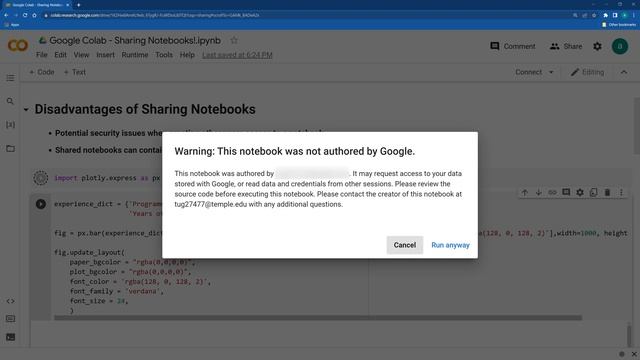The width and height of the screenshot is (640, 360).
Task: Open Command palette sidebar icon
Action: coord(10,318)
